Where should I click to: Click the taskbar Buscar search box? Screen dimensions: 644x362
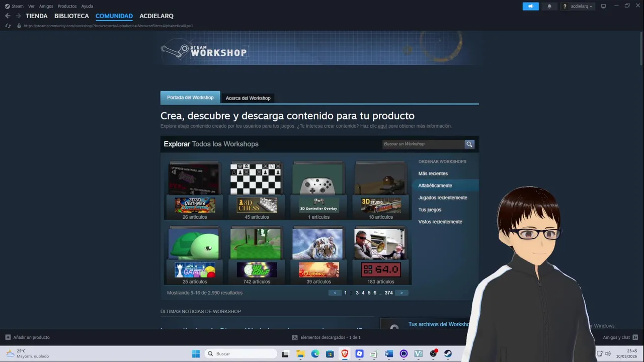pos(240,353)
